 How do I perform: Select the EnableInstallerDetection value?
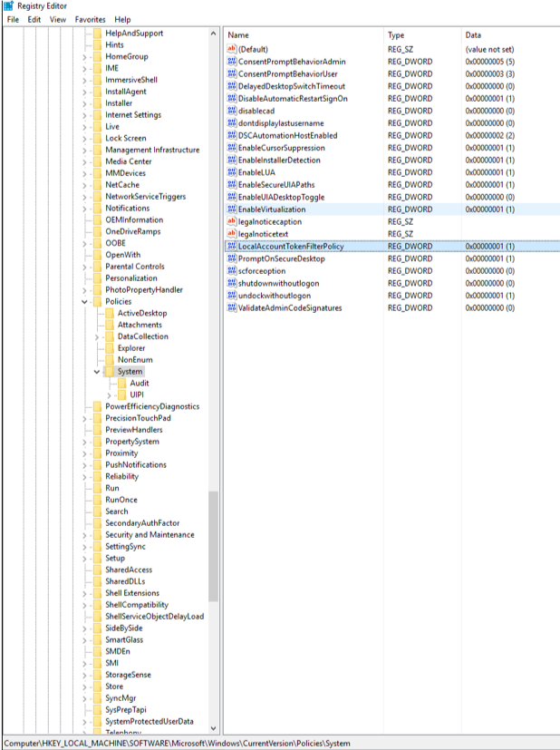[x=279, y=161]
